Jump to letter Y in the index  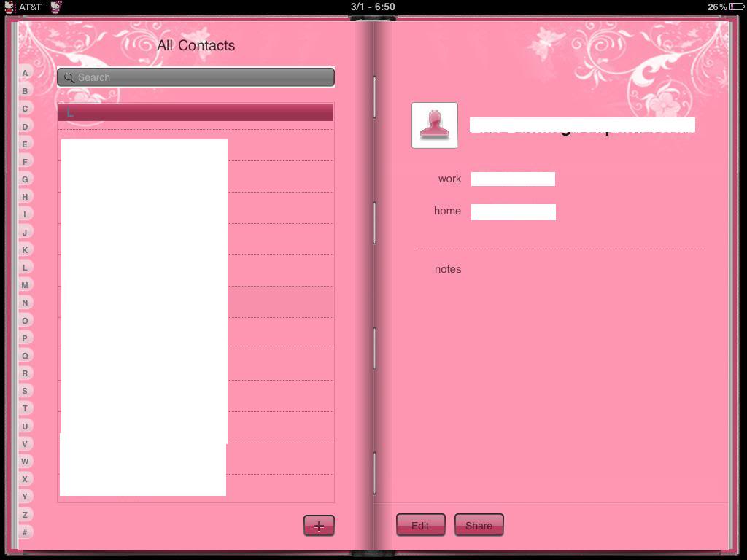click(25, 497)
